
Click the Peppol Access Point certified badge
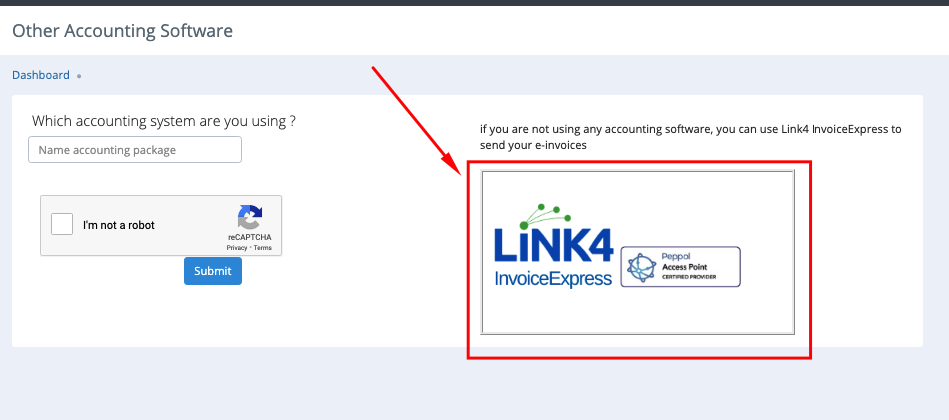[680, 267]
